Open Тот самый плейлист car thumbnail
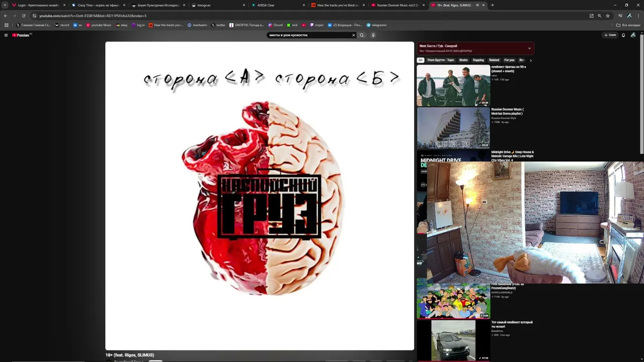 click(x=453, y=341)
